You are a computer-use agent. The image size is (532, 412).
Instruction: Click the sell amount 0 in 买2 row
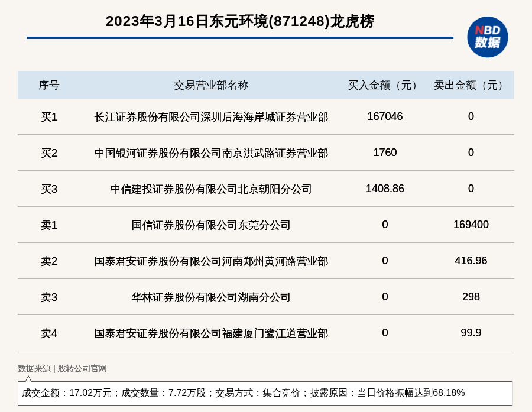coord(471,153)
